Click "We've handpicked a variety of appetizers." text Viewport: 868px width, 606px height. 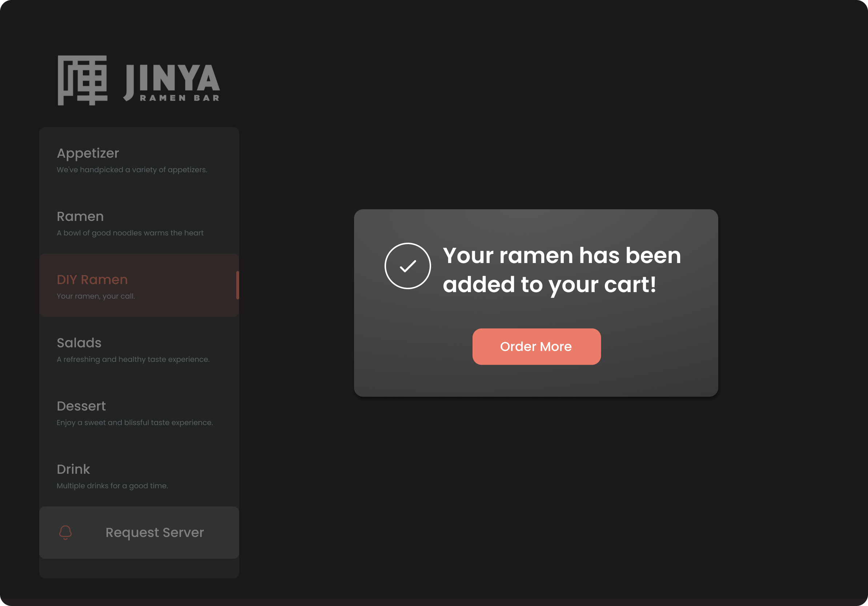[x=132, y=170]
